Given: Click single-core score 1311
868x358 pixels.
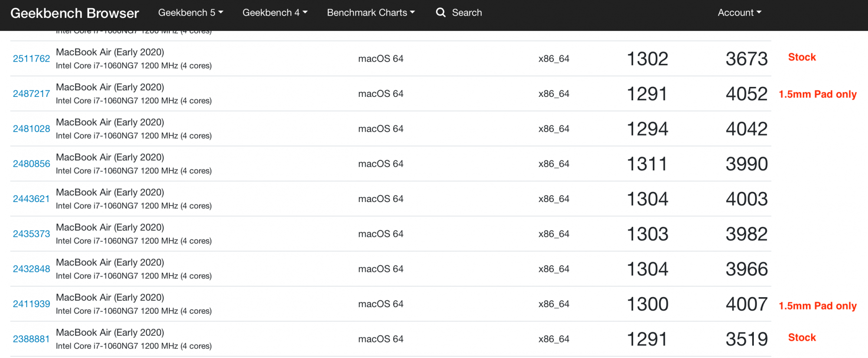Looking at the screenshot, I should coord(647,164).
